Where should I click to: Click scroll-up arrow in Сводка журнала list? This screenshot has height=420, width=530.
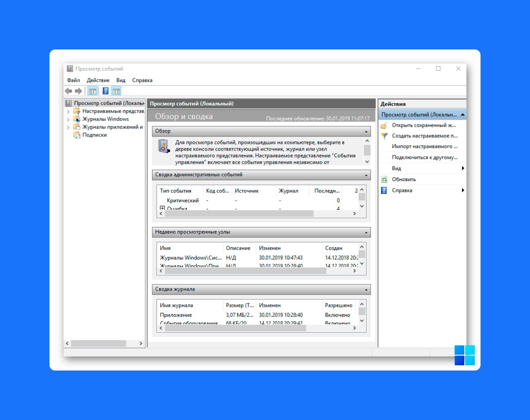(x=362, y=304)
